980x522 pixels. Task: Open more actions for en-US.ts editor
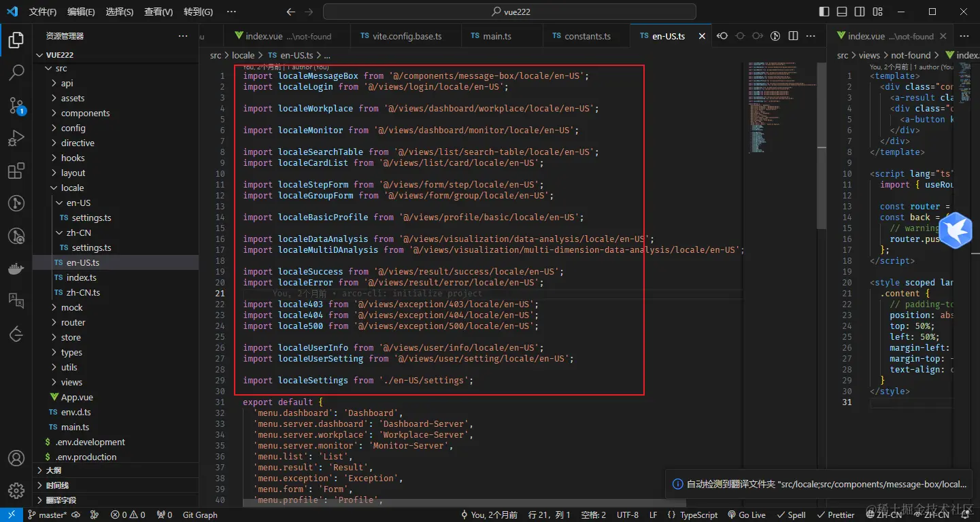(812, 36)
